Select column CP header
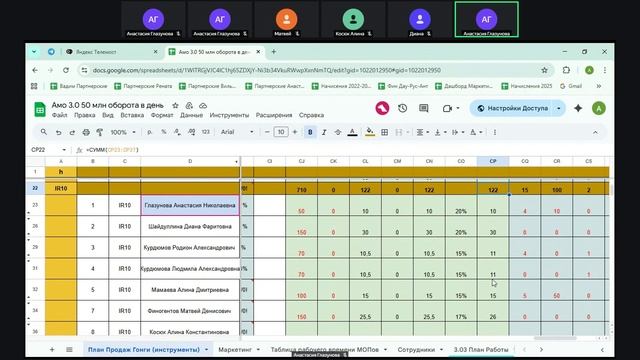640x360 pixels. (x=493, y=161)
